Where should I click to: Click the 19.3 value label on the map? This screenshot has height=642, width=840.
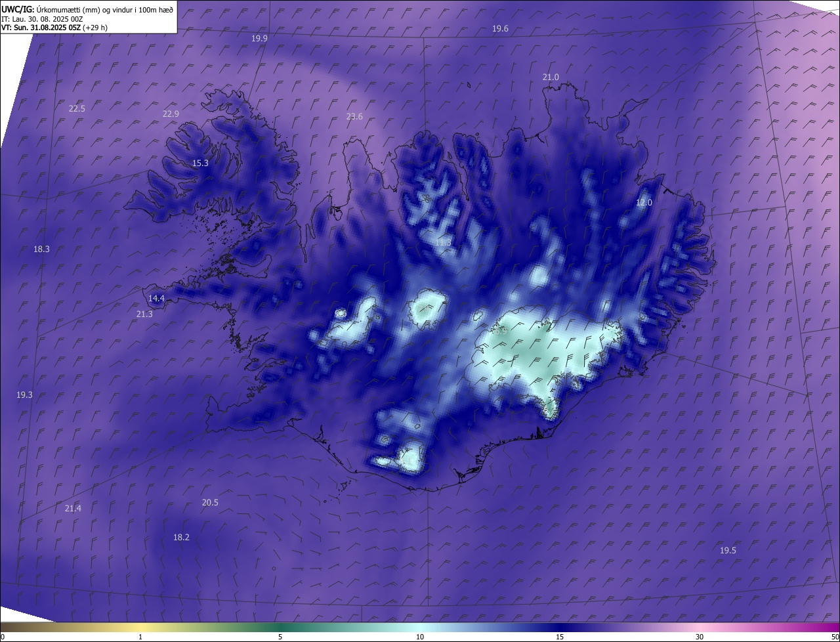(x=24, y=395)
